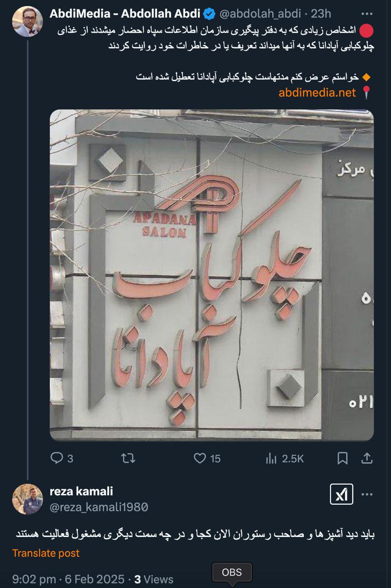
Task: Open the AbdiMedia - Abdollah Abdi display name
Action: 125,14
